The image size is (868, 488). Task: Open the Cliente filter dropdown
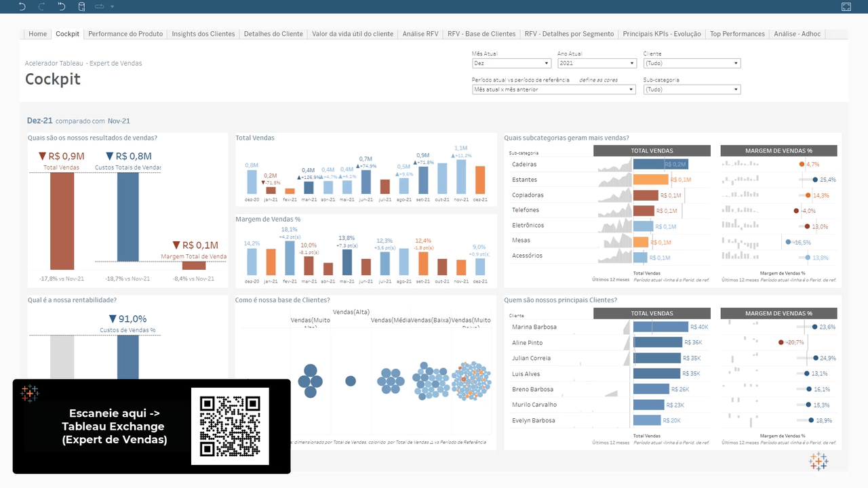point(691,63)
